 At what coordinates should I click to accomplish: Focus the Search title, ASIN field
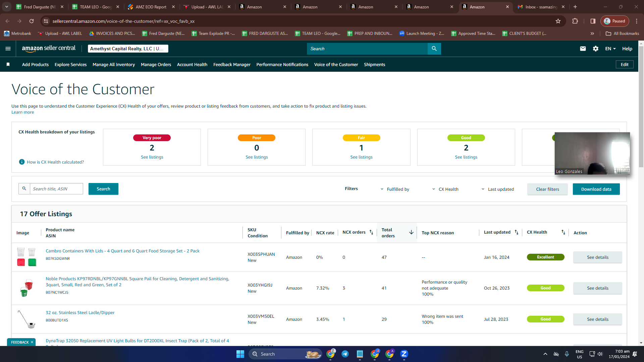56,189
